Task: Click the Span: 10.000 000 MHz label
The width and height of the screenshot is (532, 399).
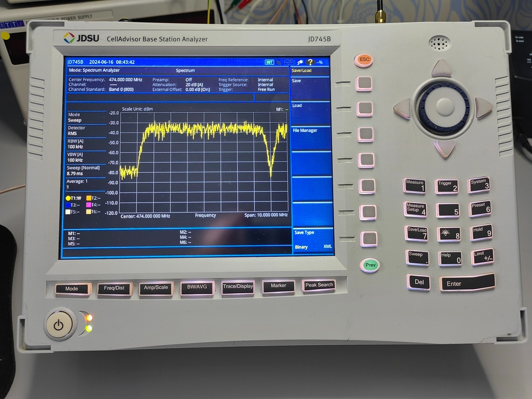Action: click(x=266, y=215)
